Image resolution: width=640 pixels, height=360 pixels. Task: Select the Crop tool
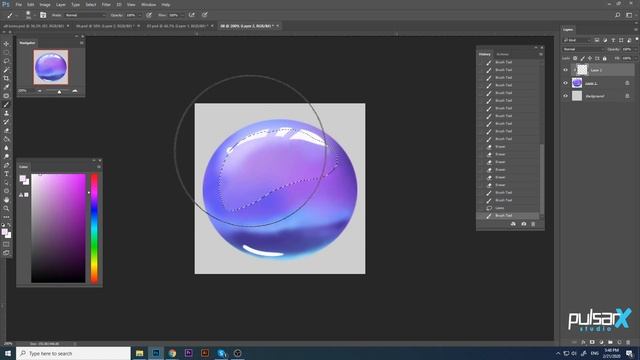tap(6, 78)
